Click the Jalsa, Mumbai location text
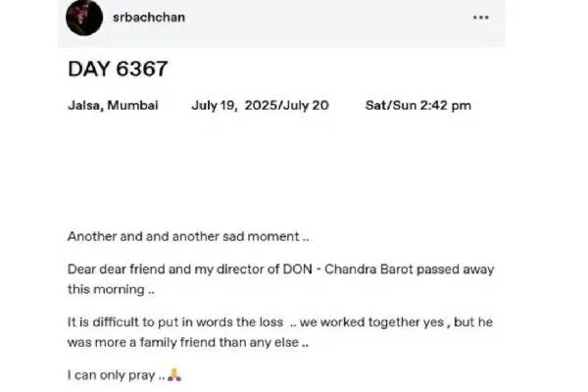Screen dimensions: 588x392 (x=113, y=106)
